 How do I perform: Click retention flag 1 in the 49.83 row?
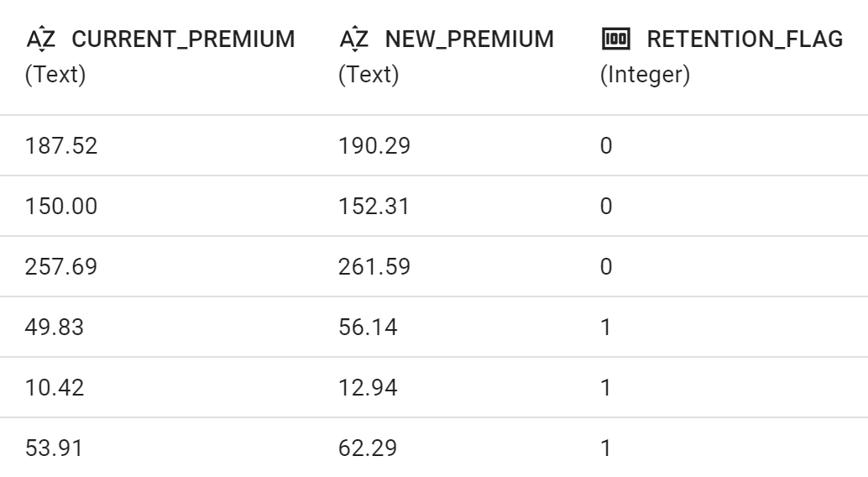[x=605, y=327]
